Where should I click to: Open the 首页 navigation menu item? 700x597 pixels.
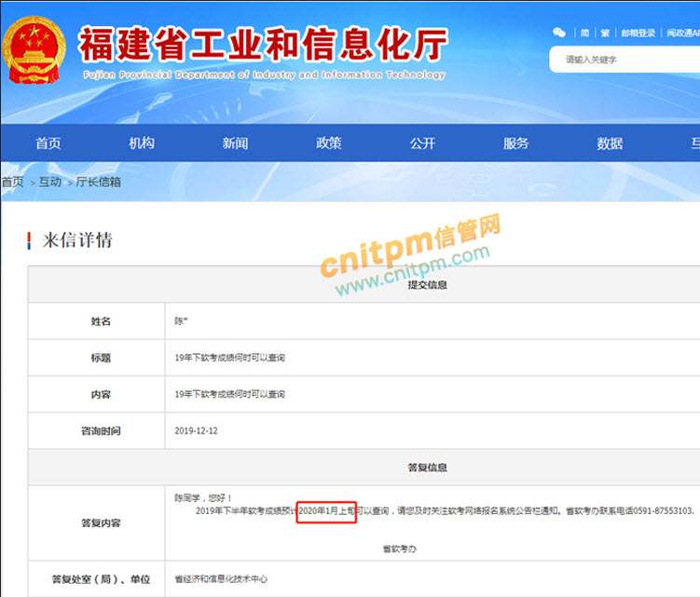(48, 143)
